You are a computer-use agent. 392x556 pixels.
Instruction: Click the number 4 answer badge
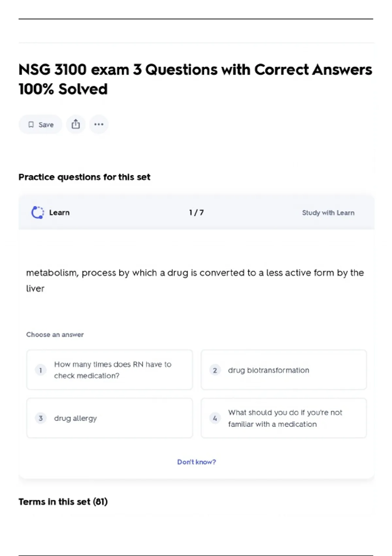[215, 418]
